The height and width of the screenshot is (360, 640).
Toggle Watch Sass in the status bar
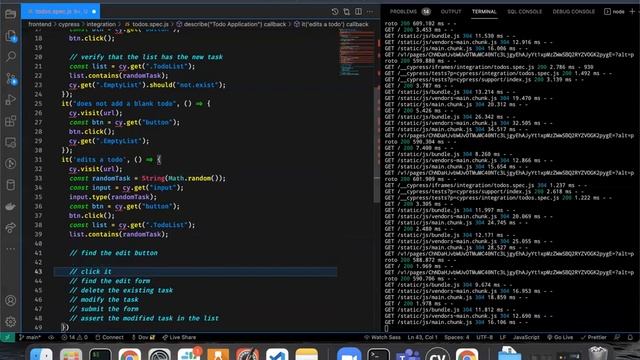382,337
